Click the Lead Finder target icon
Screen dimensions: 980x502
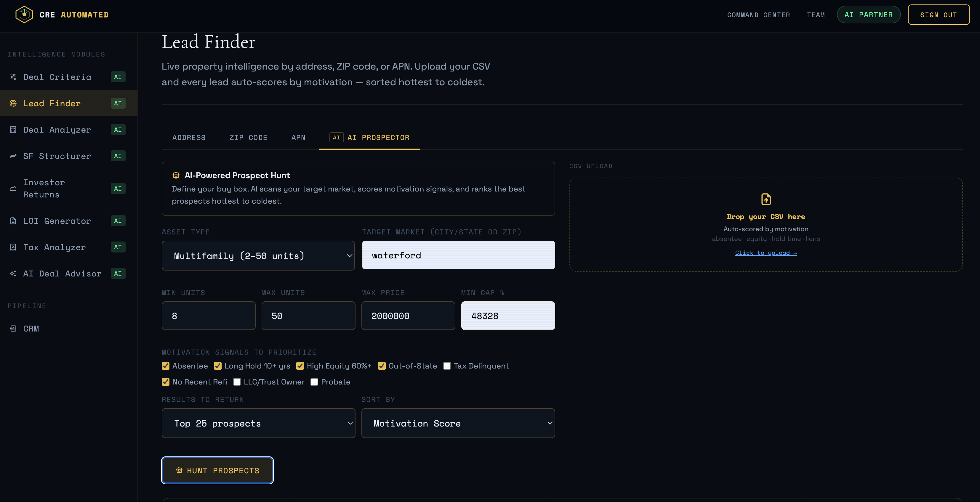pyautogui.click(x=13, y=103)
